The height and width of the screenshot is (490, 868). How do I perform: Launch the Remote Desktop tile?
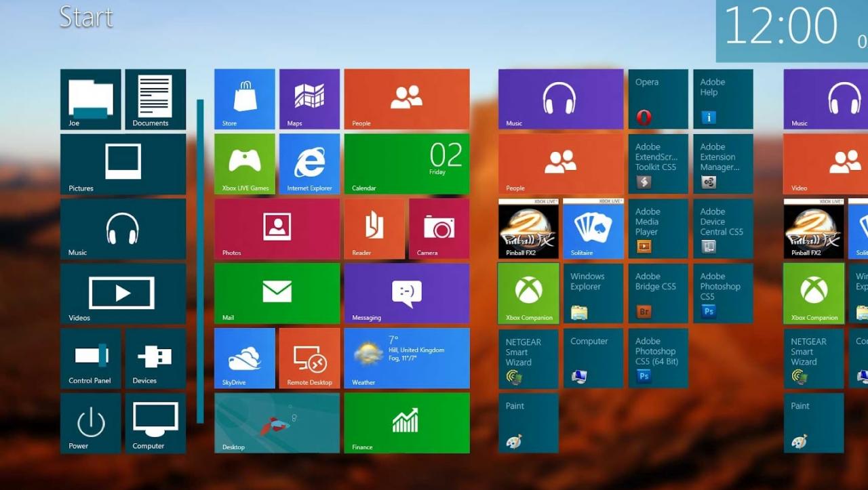click(x=309, y=359)
